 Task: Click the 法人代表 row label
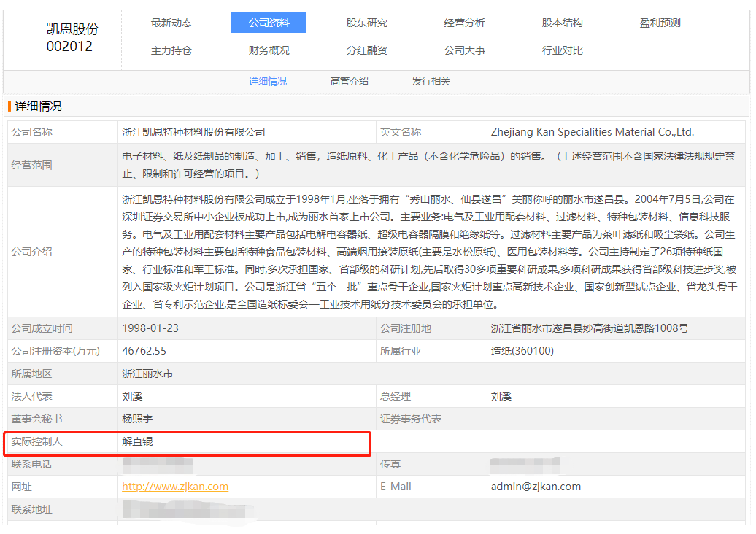31,396
